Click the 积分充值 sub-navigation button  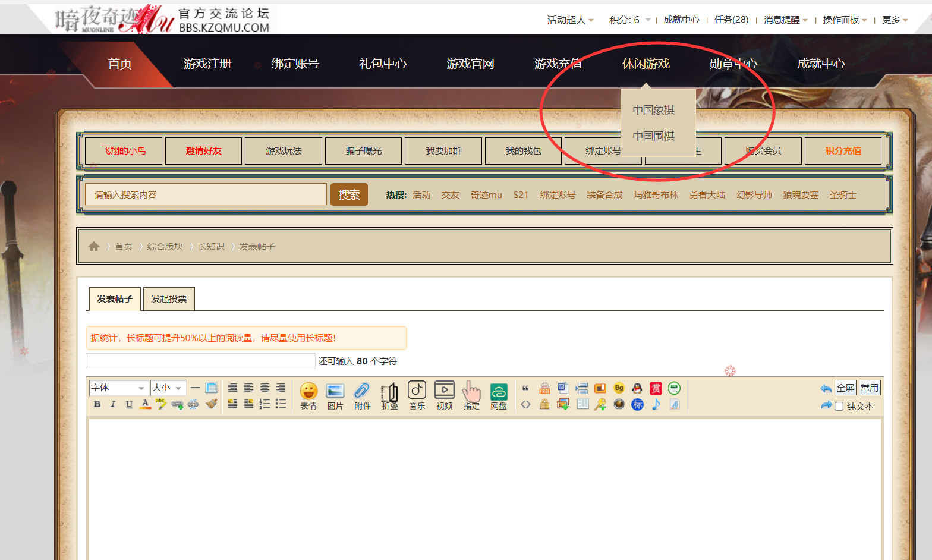click(843, 151)
